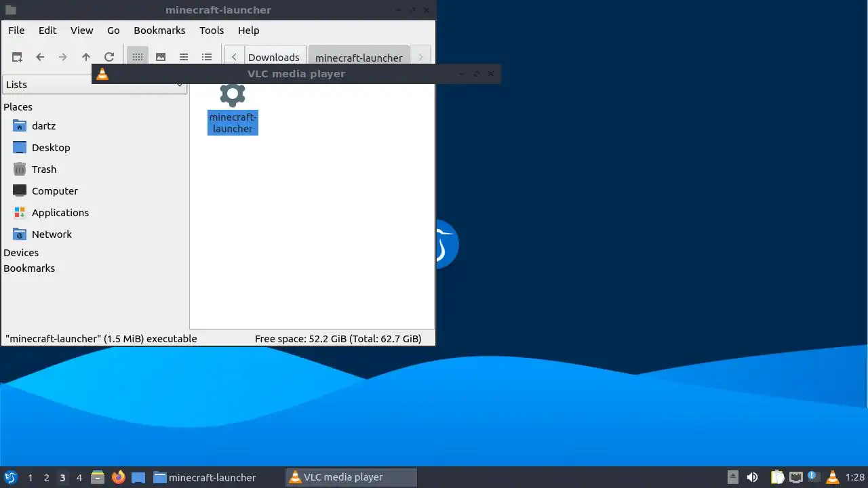
Task: Switch to virtual desktop 3
Action: 62,478
